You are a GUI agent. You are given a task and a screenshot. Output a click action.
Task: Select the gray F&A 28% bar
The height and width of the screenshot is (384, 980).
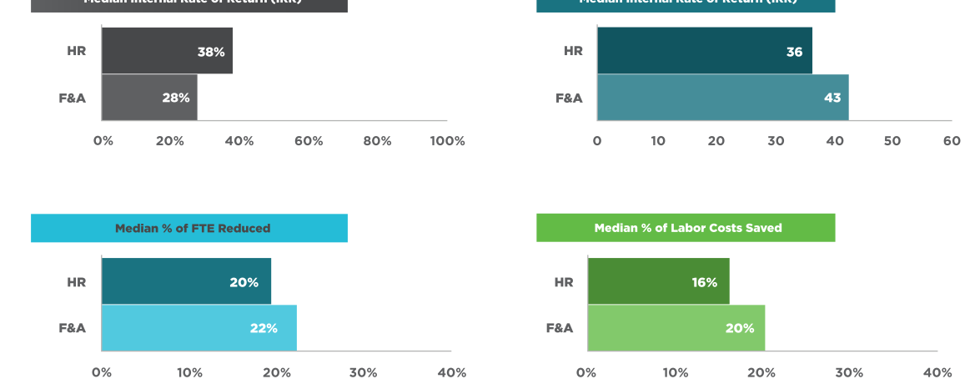(x=149, y=98)
